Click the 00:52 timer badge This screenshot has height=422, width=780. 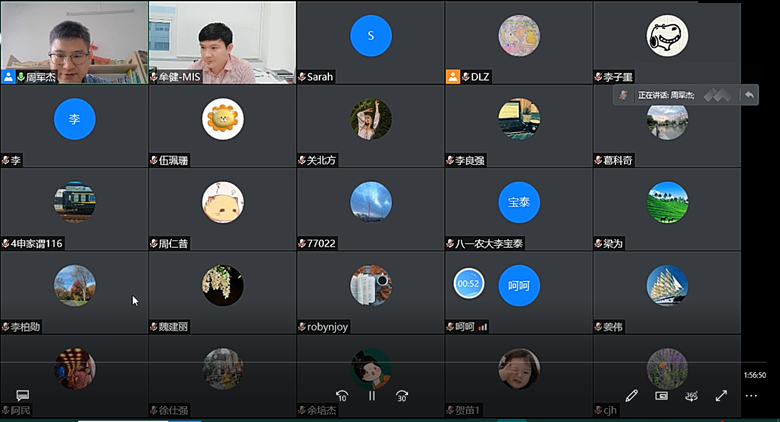coord(469,285)
